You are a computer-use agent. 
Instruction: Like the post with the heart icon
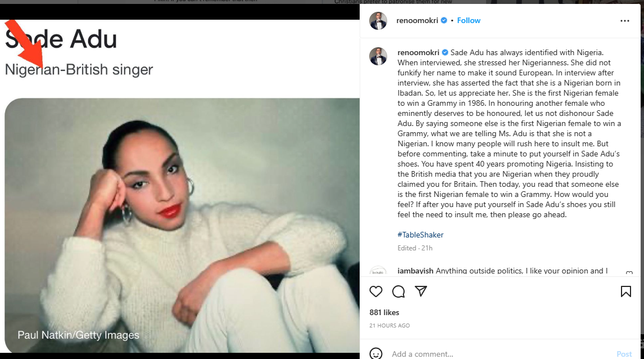point(376,291)
